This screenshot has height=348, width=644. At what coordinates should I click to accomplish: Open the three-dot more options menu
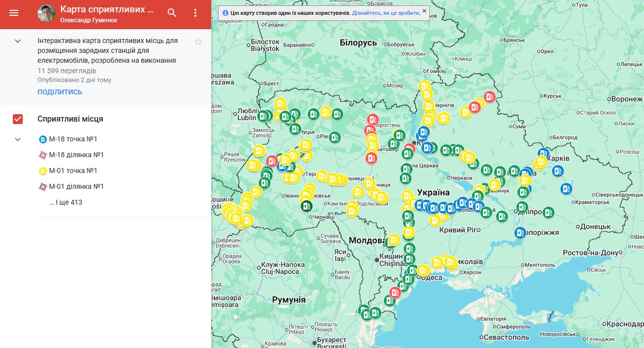click(195, 13)
